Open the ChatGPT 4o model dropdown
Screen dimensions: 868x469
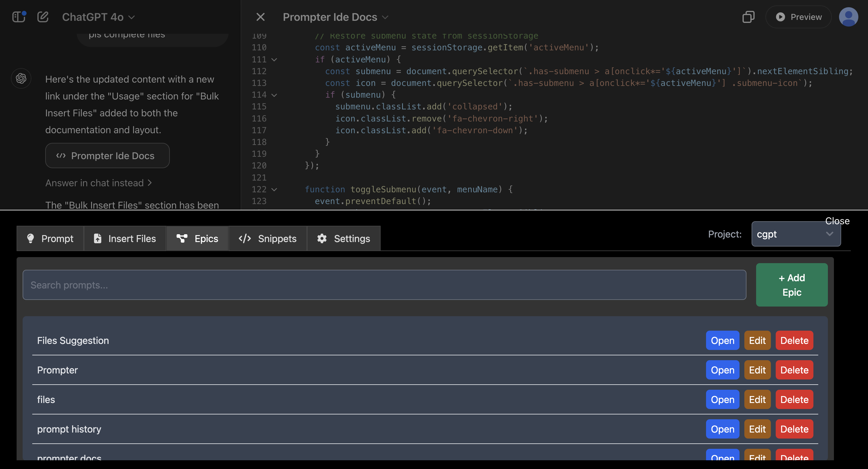point(98,17)
